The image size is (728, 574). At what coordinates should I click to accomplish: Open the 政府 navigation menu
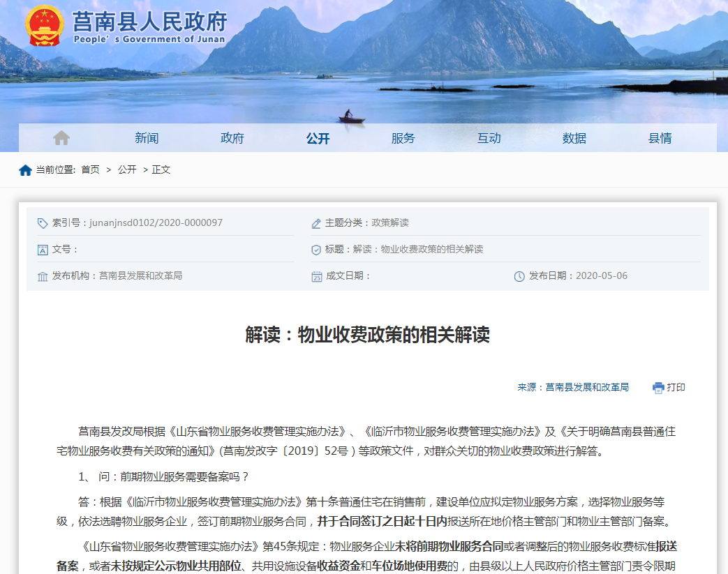pyautogui.click(x=232, y=138)
